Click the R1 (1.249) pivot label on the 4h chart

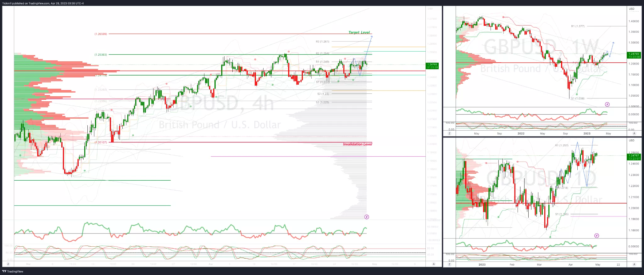[x=323, y=62]
